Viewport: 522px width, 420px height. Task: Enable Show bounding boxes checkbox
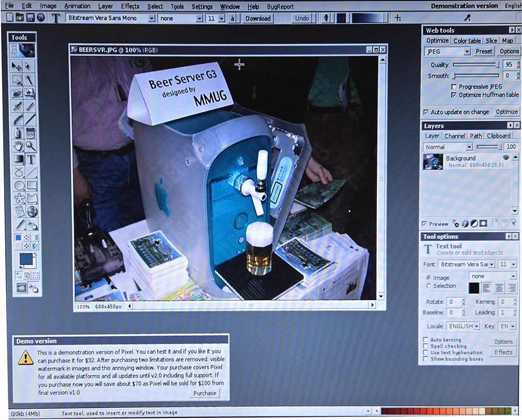coord(426,358)
